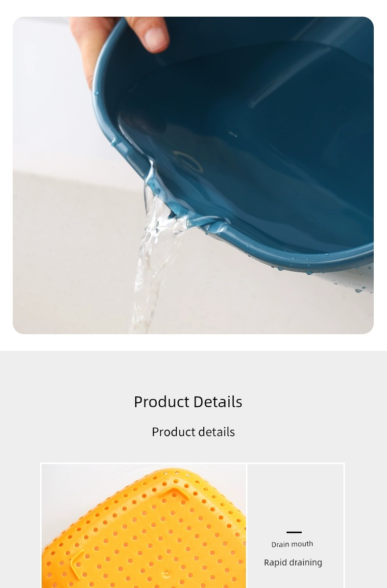Screen dimensions: 387x588
Task: Open the yellow colander detail photo
Action: pyautogui.click(x=144, y=526)
